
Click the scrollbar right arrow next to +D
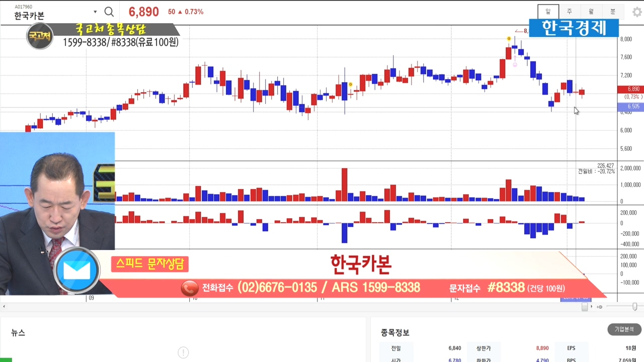point(592,307)
